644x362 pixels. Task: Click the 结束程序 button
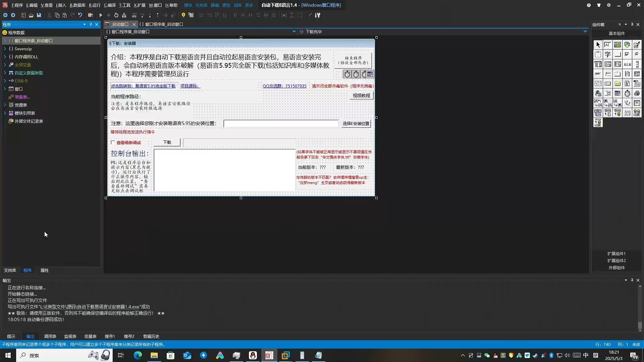click(353, 60)
